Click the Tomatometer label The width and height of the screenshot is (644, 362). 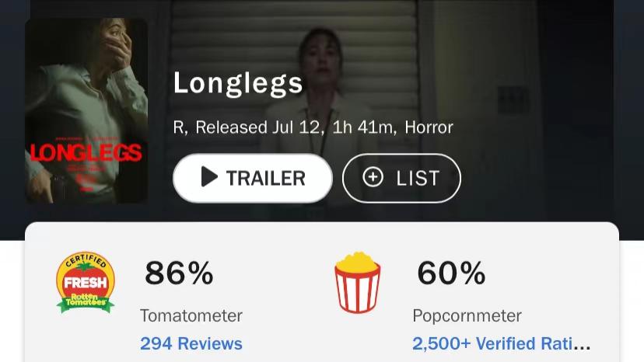(x=191, y=315)
